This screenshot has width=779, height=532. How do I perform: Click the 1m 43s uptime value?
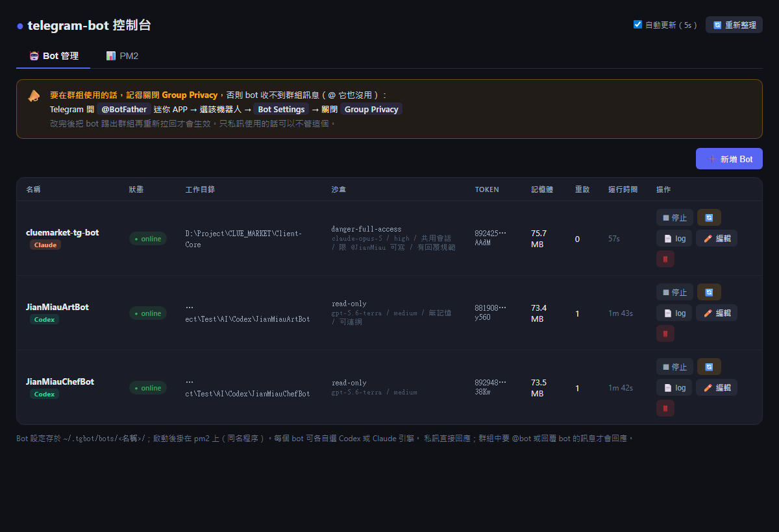621,313
